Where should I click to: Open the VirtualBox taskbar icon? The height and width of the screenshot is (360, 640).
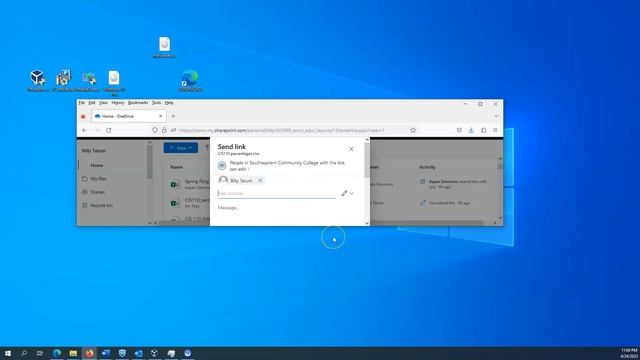[x=155, y=353]
